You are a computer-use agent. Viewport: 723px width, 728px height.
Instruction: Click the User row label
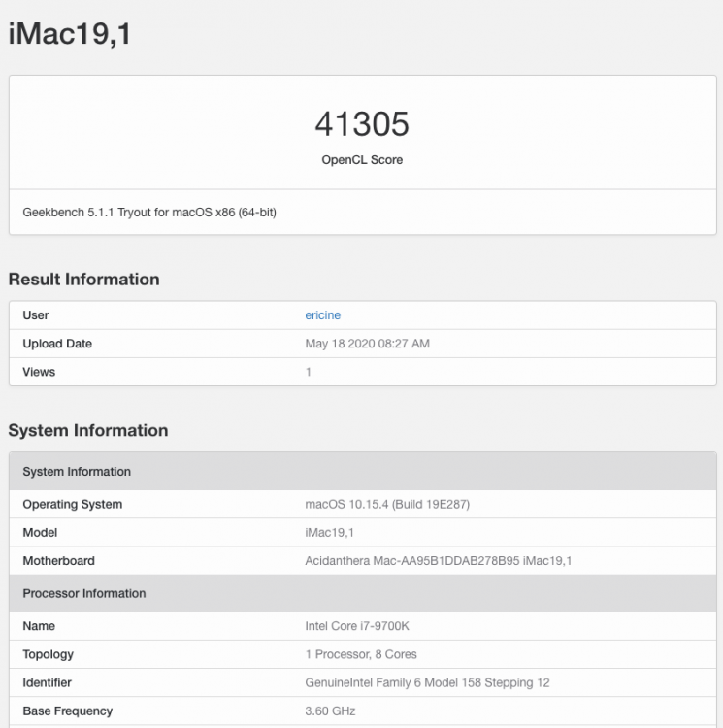[36, 315]
